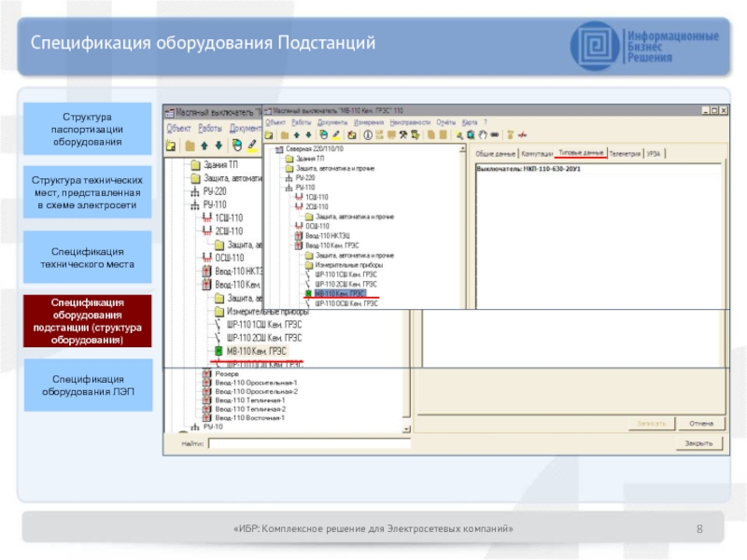Click Отмена button
The width and height of the screenshot is (747, 560).
[x=701, y=424]
